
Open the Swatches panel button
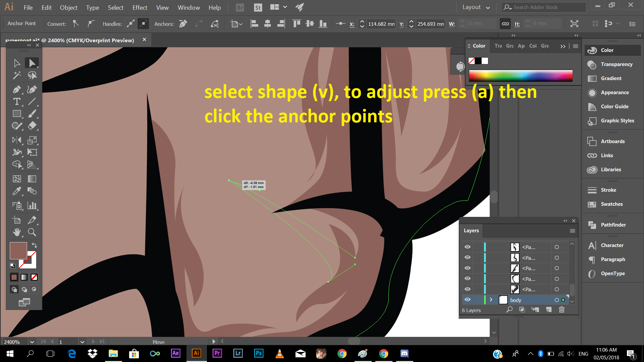(x=611, y=204)
